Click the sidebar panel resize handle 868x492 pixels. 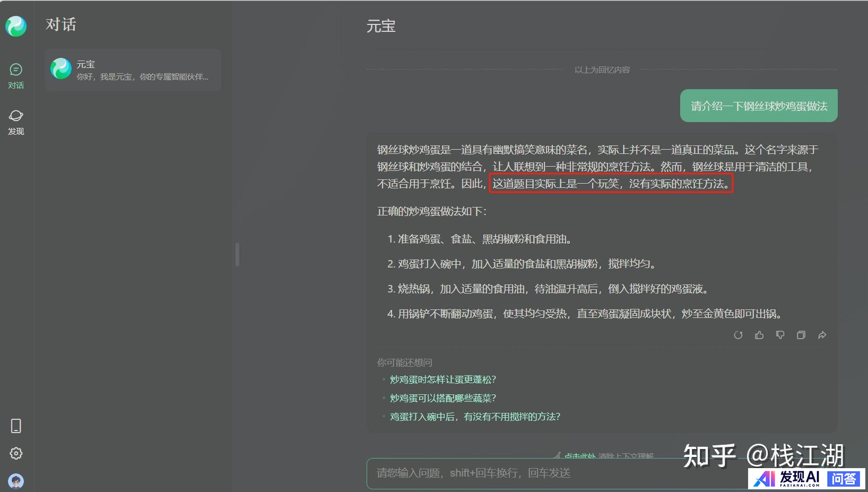[237, 255]
